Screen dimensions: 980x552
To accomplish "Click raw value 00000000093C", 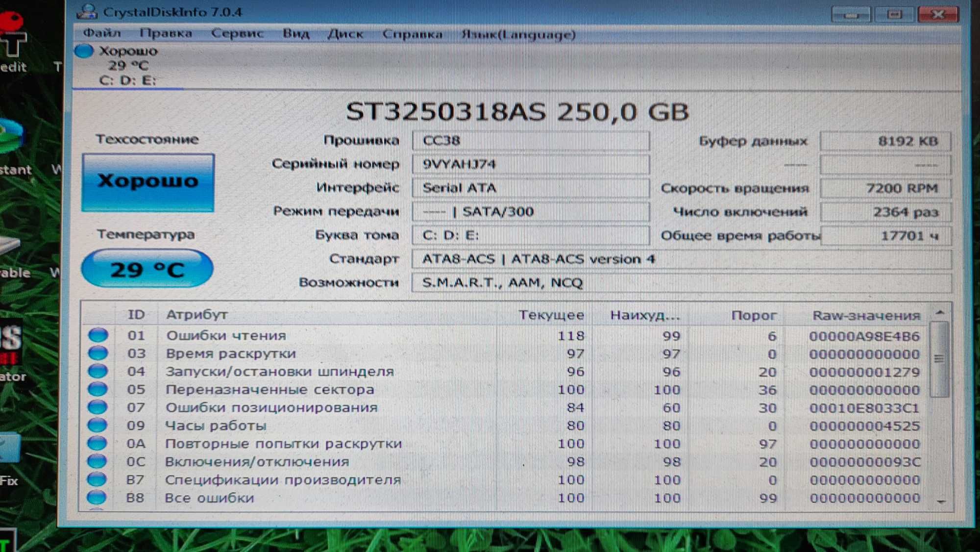I will pos(865,462).
